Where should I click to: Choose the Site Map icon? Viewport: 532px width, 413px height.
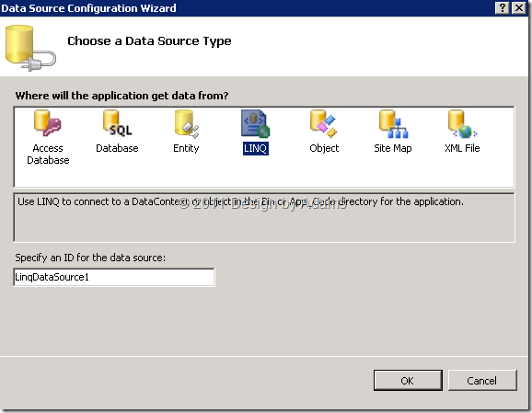[x=393, y=123]
